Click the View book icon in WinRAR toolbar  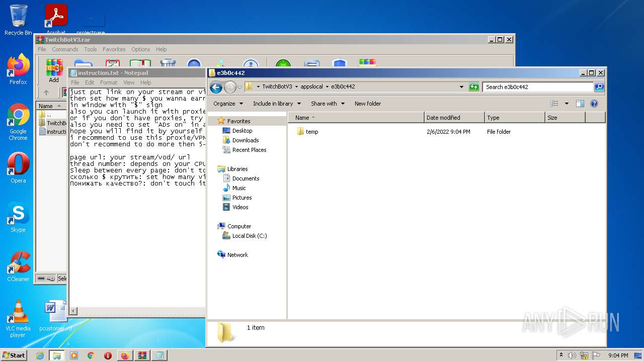pyautogui.click(x=140, y=63)
